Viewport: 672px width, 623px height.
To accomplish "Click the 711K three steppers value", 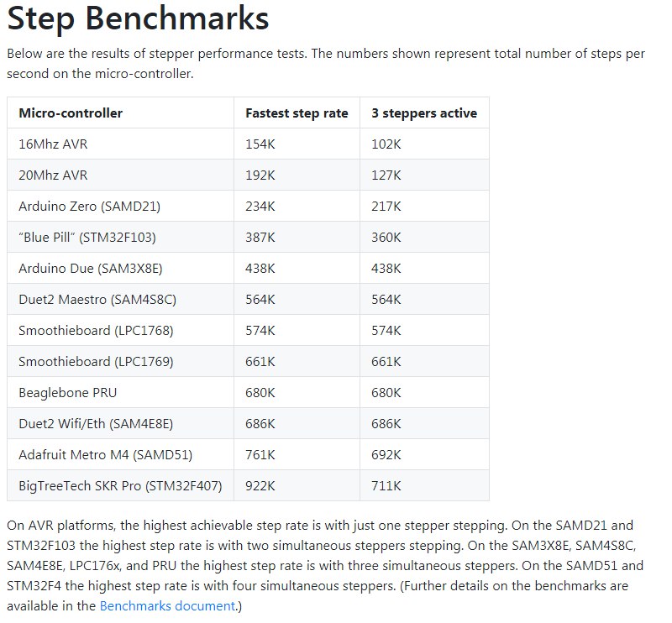I will click(x=386, y=486).
